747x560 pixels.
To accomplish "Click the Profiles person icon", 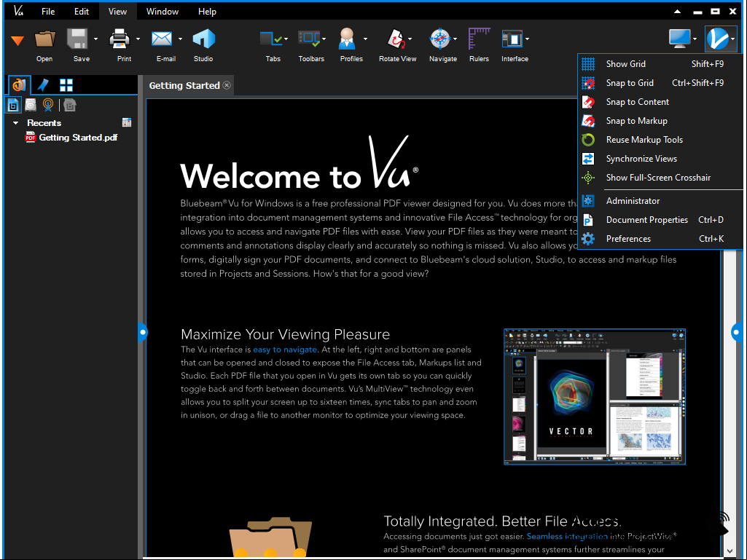I will coord(348,39).
